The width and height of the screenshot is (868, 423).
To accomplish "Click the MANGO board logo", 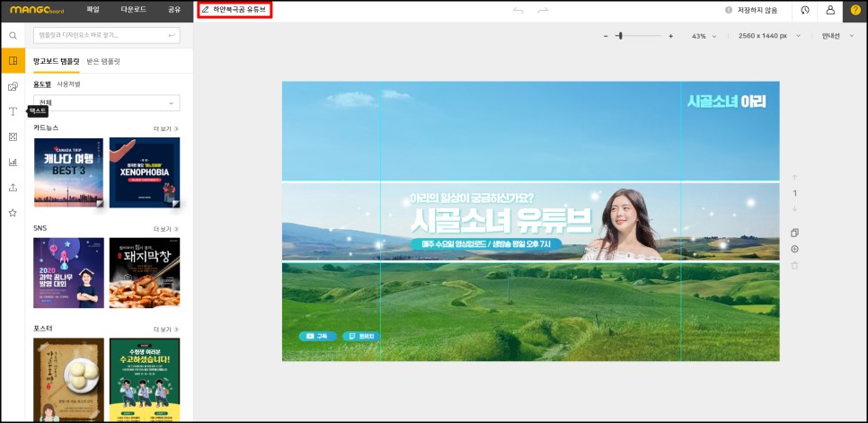I will pos(35,10).
